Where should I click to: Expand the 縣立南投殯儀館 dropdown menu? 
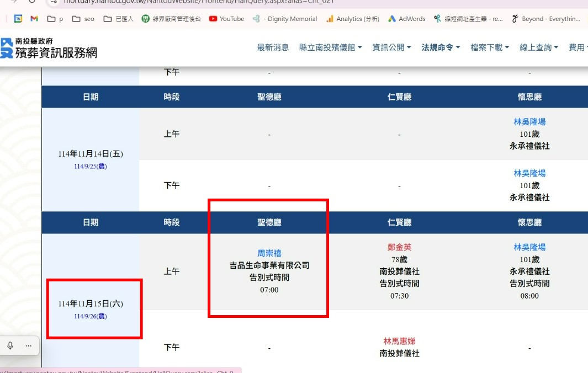tap(330, 47)
